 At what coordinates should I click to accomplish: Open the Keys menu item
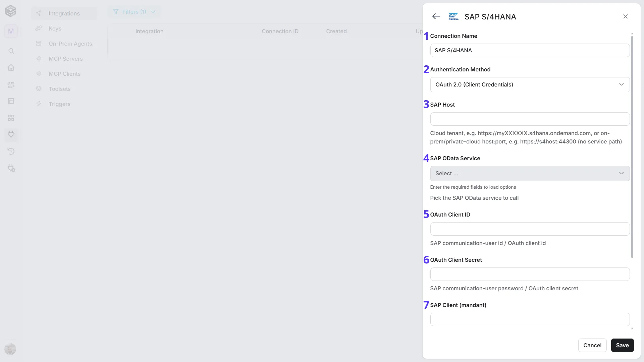tap(64, 28)
